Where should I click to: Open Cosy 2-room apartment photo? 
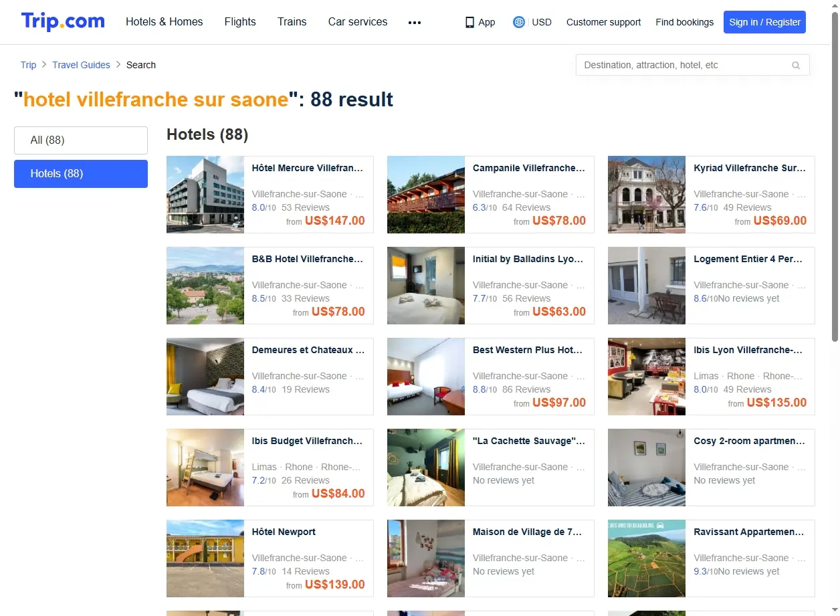point(647,468)
